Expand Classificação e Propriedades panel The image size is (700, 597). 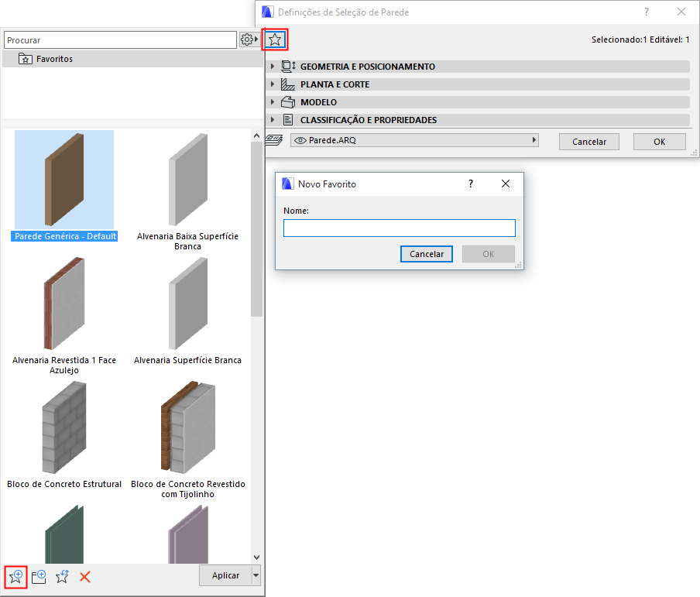(273, 120)
